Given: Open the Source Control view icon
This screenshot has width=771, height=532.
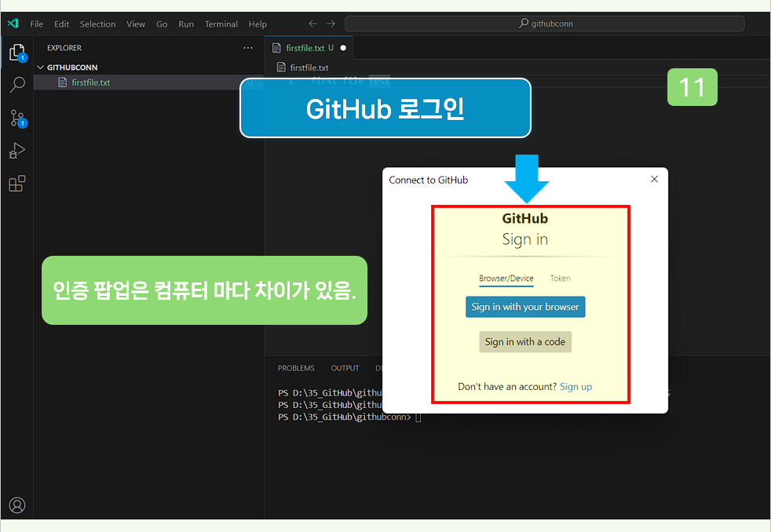Looking at the screenshot, I should tap(18, 118).
